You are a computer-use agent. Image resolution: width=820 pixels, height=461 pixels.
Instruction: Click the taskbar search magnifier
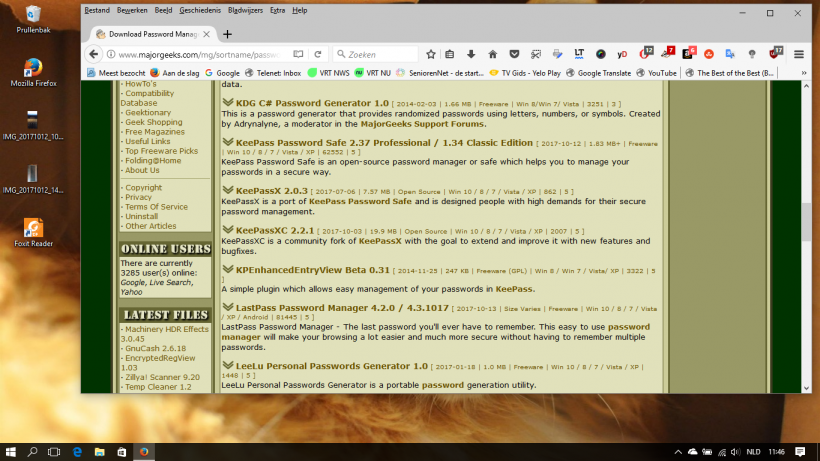(x=32, y=452)
